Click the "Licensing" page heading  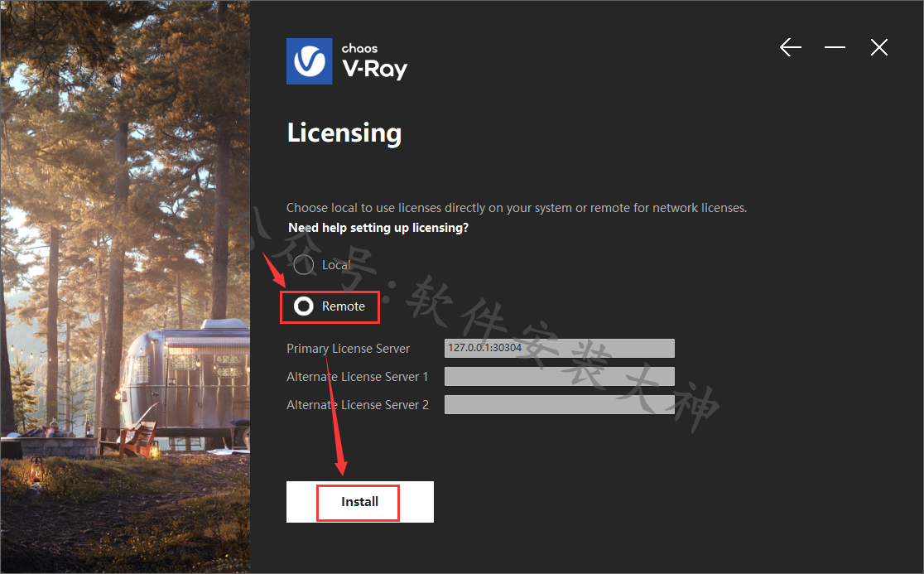[344, 133]
